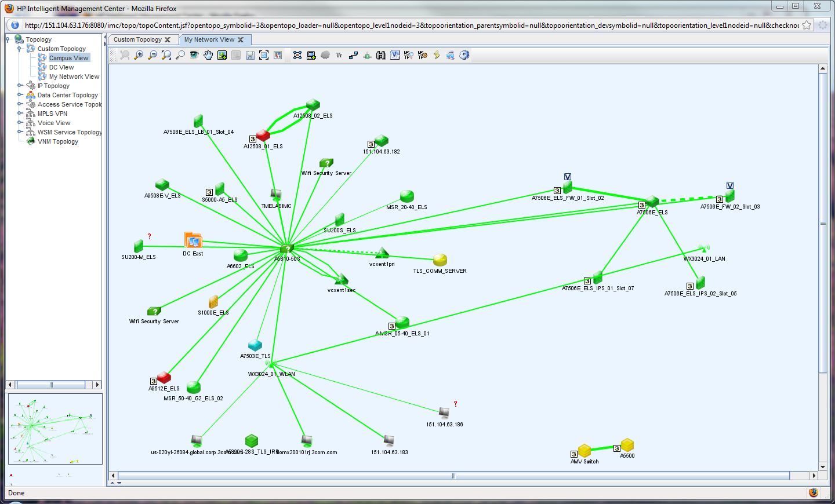
Task: Click the add background image icon
Action: pyautogui.click(x=222, y=55)
